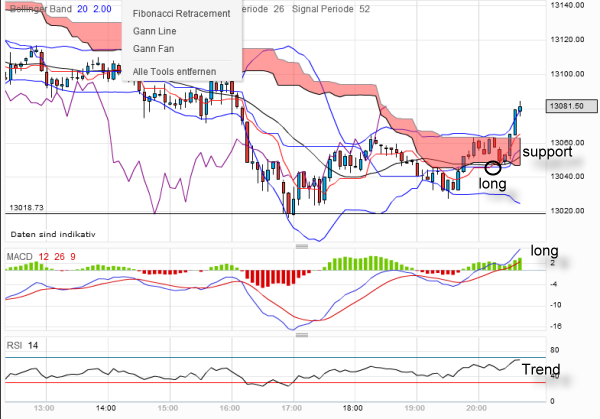Edit the Signal Periode value 52
The image size is (600, 419).
365,9
